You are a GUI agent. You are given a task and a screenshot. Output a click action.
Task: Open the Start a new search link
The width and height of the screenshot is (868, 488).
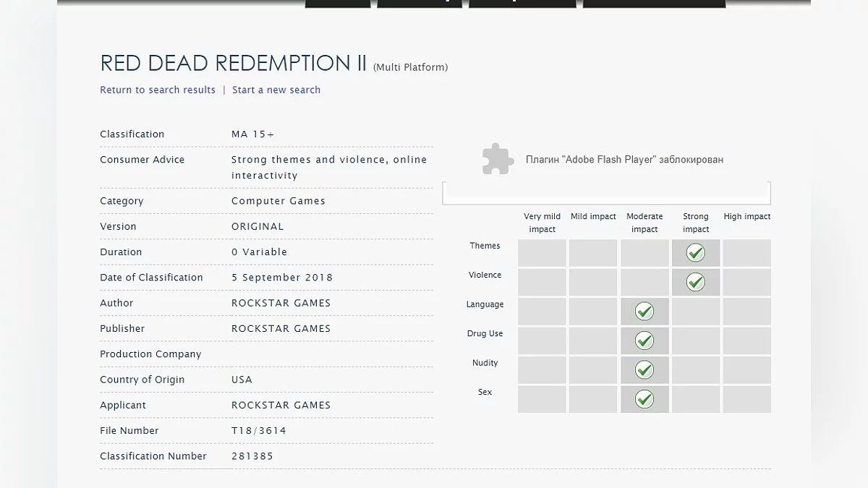point(276,90)
